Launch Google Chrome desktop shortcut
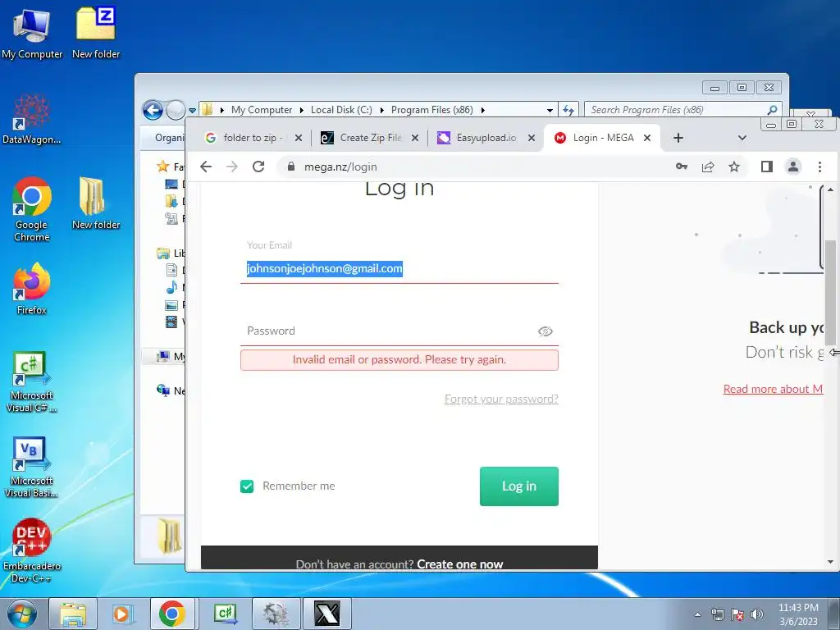This screenshot has width=840, height=630. coord(32,209)
